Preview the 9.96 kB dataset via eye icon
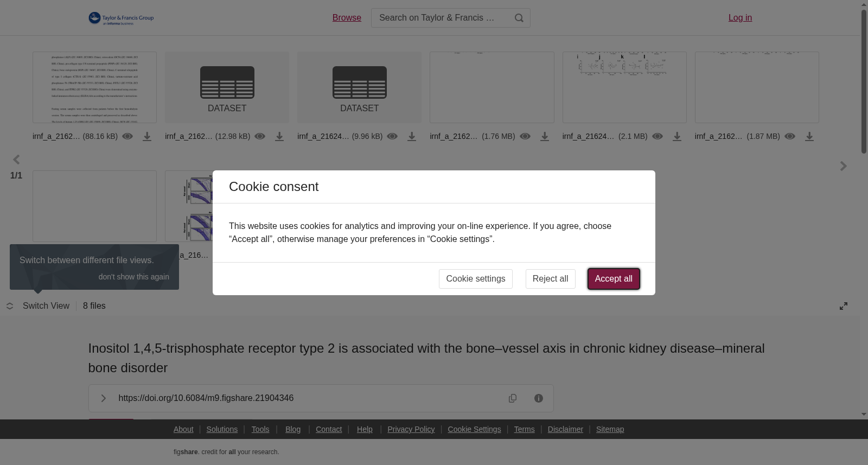Viewport: 868px width, 465px height. (392, 136)
